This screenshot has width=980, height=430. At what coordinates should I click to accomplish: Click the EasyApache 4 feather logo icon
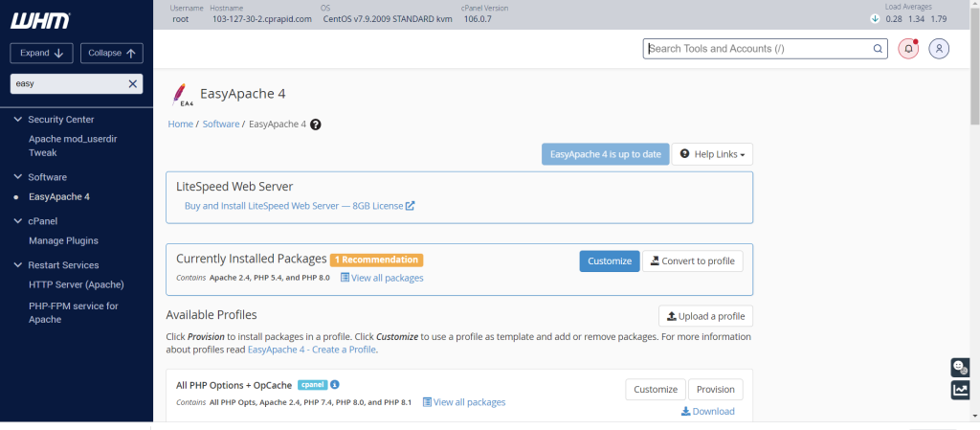tap(182, 95)
